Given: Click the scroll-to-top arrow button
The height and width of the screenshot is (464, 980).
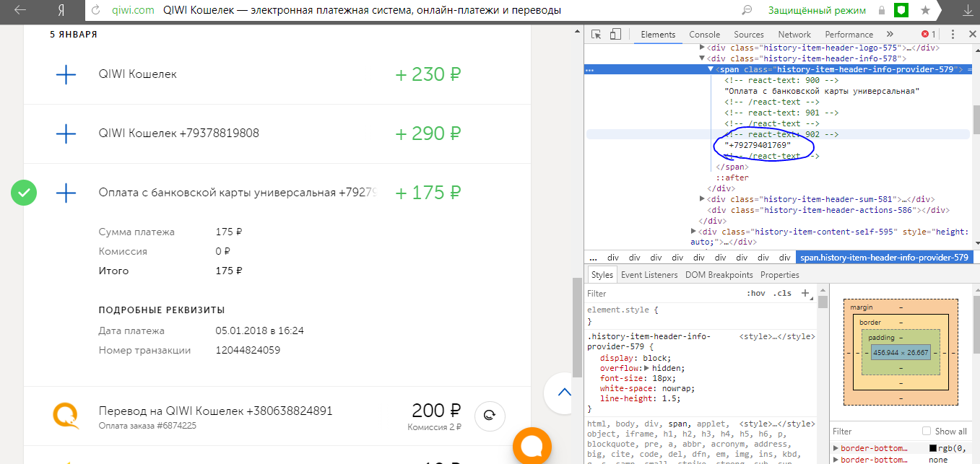Looking at the screenshot, I should (564, 393).
